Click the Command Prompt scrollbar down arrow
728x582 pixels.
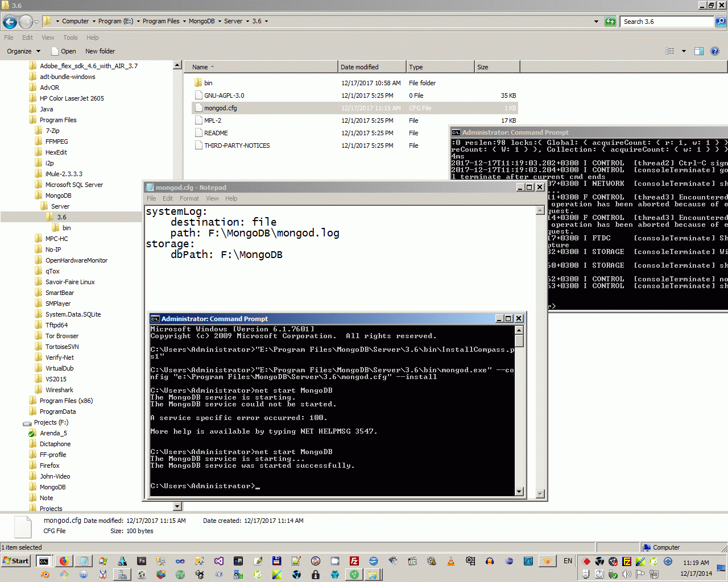[519, 492]
